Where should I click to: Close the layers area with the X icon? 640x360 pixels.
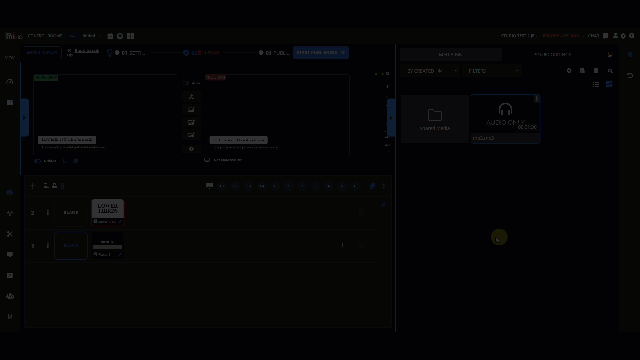(x=383, y=205)
